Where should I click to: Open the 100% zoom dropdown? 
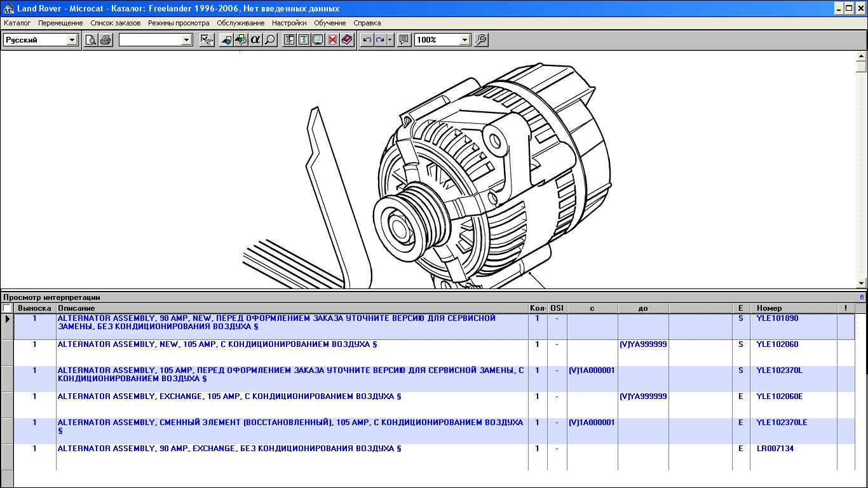[x=465, y=40]
